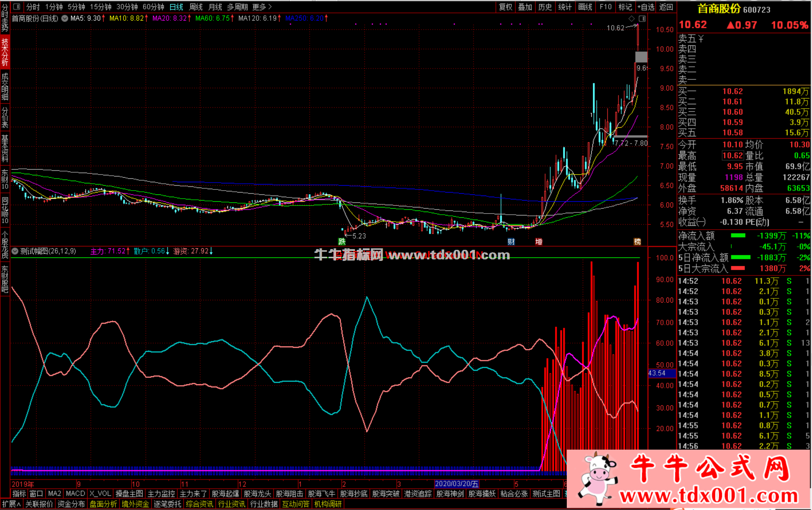The image size is (812, 510).
Task: Expand the 更多 periods menu
Action: tap(262, 7)
